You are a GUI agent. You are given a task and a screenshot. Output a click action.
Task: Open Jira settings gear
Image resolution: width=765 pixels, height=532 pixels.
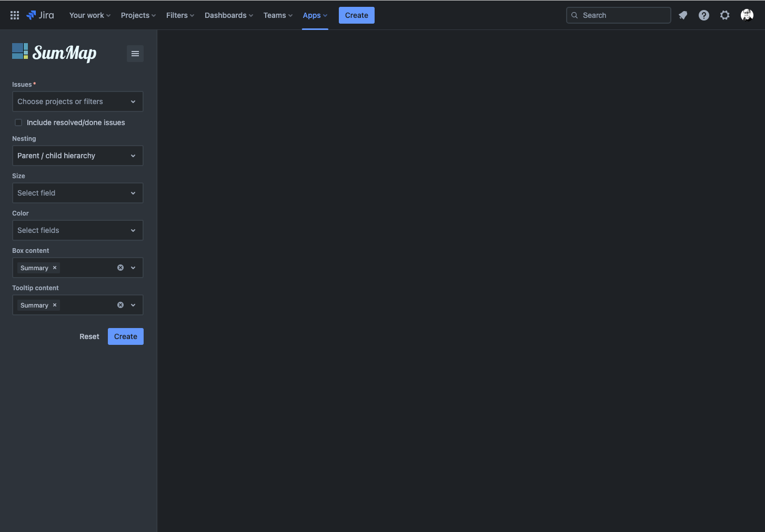pyautogui.click(x=725, y=15)
